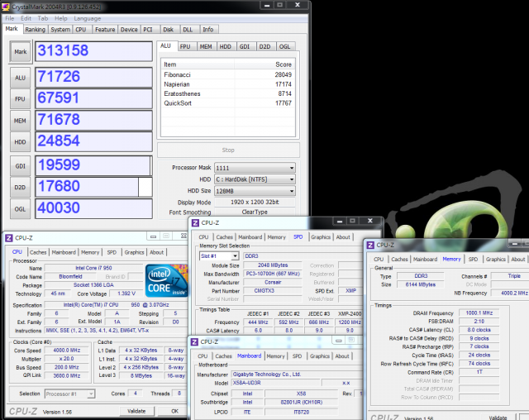
Task: Click the Z icon of the Mainboard CPU-Z window
Action: tap(195, 341)
